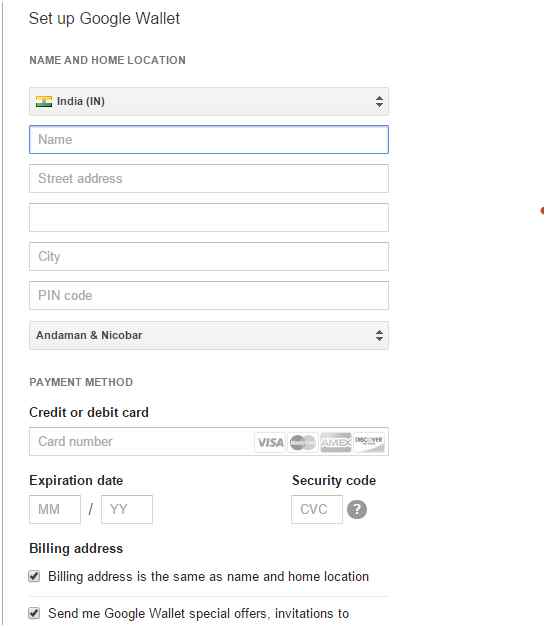Click the Credit or debit card label
Viewport: 546px width, 627px height.
89,412
